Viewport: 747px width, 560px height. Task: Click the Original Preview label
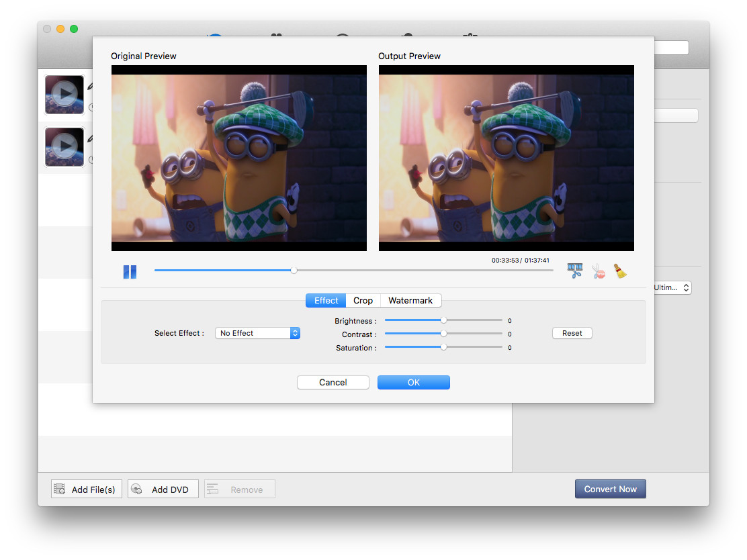pos(143,56)
